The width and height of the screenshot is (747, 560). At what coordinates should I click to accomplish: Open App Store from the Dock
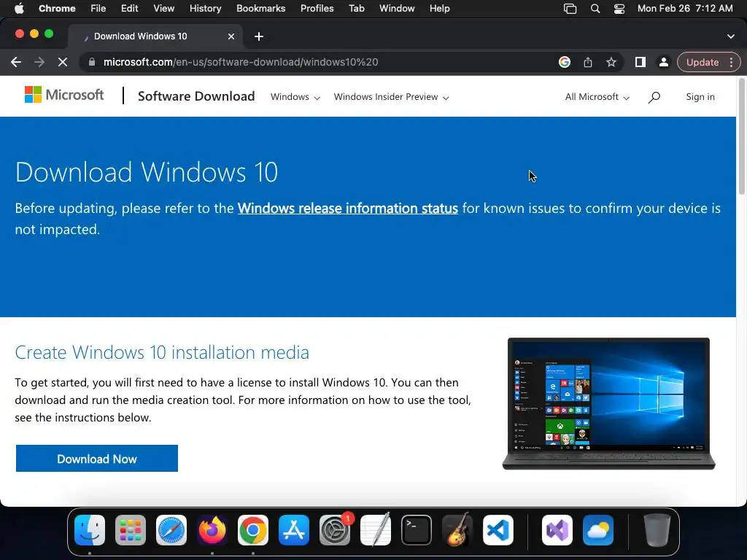pyautogui.click(x=294, y=530)
